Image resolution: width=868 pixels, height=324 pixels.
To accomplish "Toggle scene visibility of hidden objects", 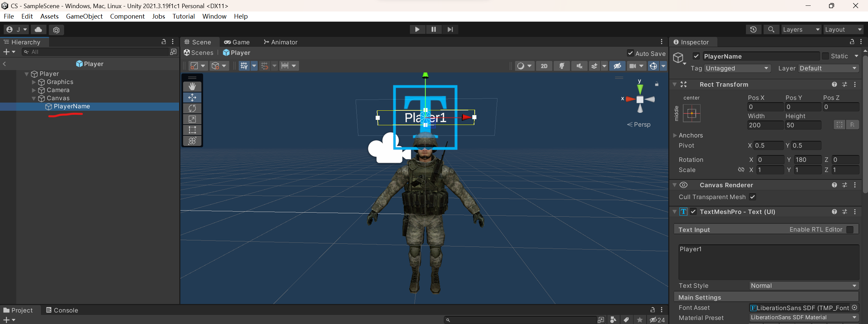I will [617, 66].
